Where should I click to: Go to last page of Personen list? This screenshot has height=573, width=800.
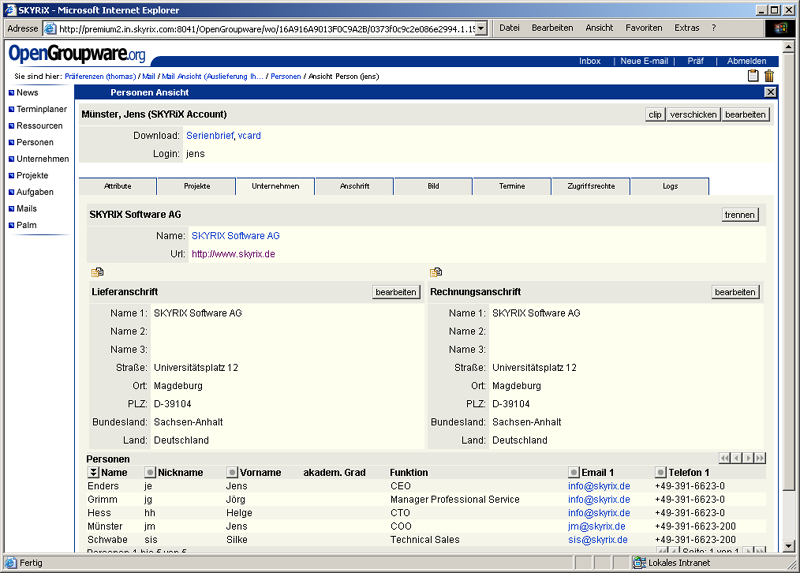(760, 458)
